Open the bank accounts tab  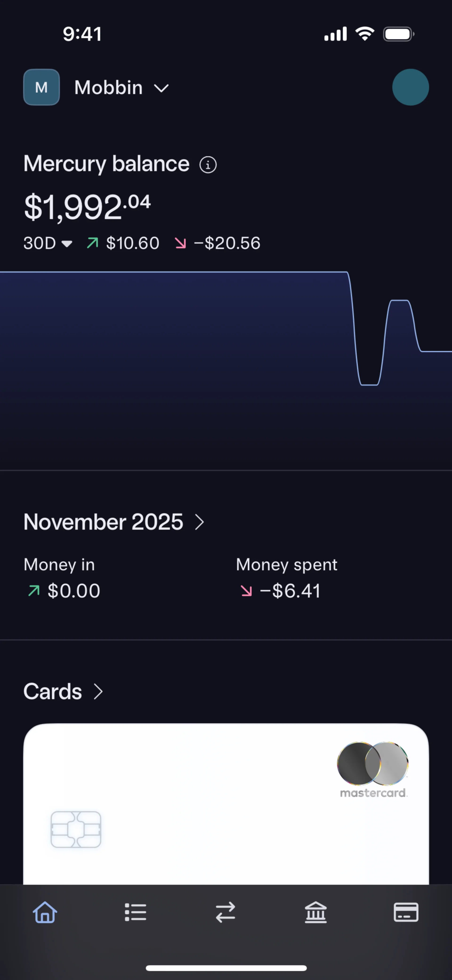316,912
